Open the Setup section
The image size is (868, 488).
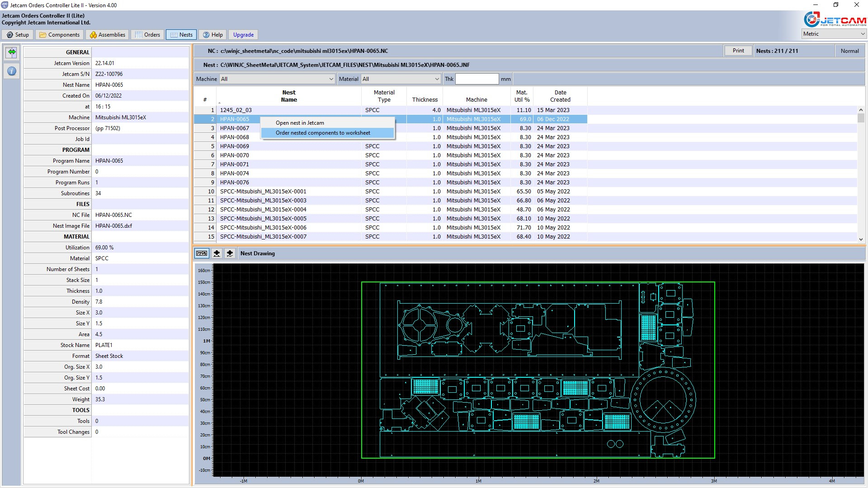click(x=18, y=35)
